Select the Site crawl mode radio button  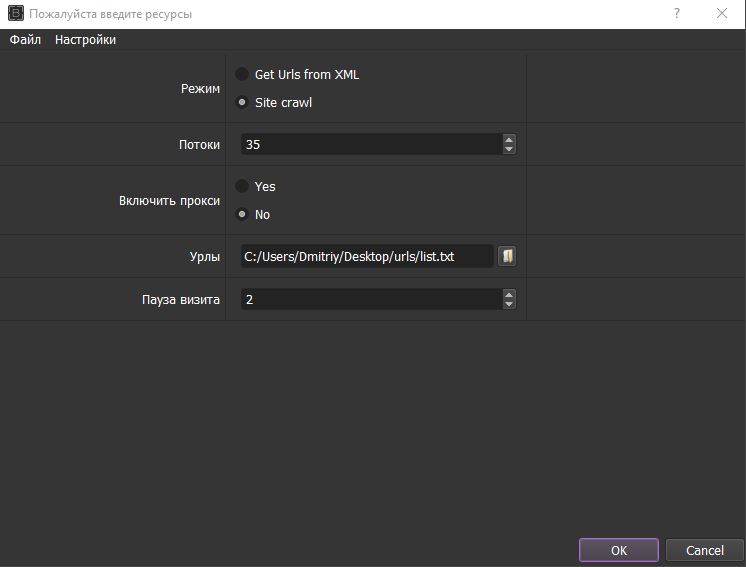click(242, 102)
